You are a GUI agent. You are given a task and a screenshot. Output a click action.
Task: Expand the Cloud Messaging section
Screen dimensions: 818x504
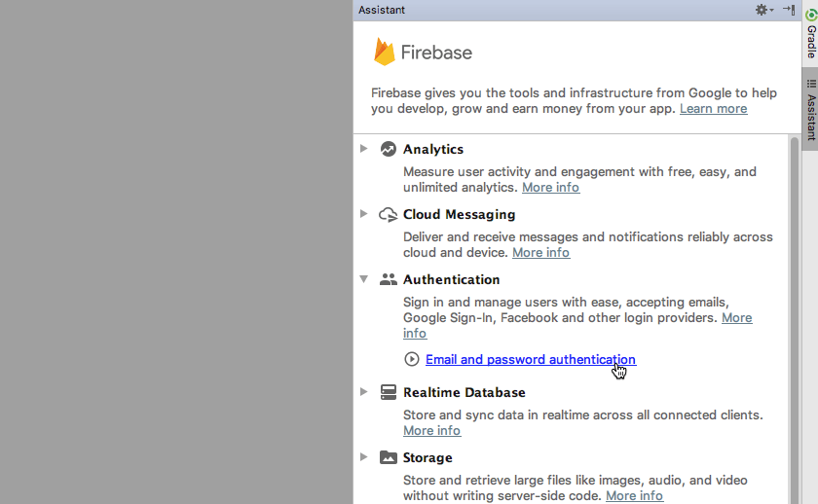363,214
